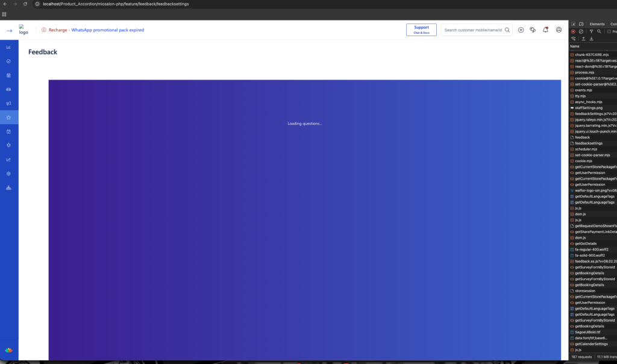Click the browser forward arrow

pos(15,4)
